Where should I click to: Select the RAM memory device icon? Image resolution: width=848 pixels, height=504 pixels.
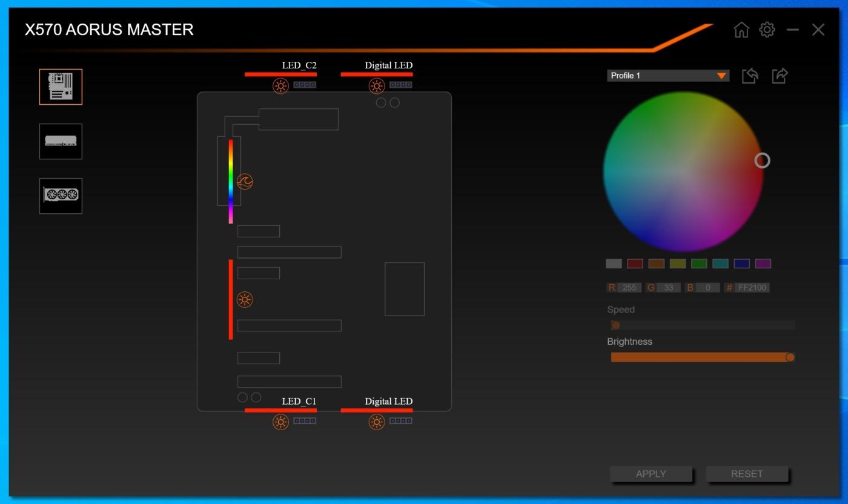click(61, 141)
